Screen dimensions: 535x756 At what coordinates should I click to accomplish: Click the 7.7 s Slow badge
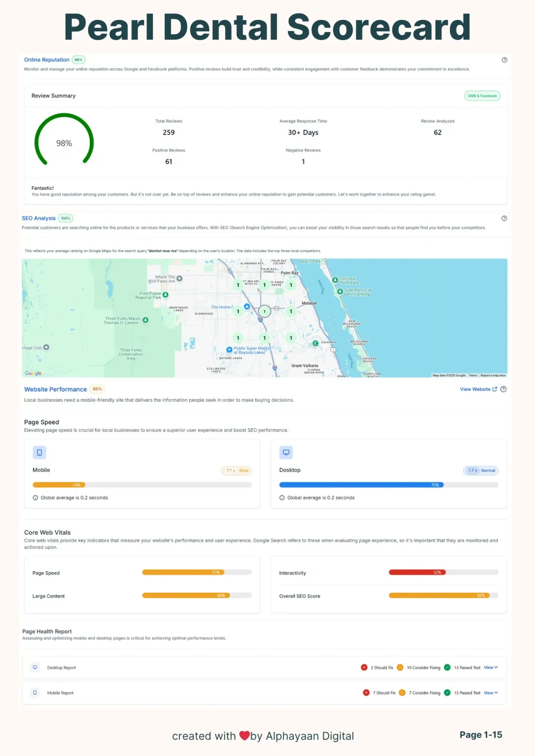pyautogui.click(x=237, y=470)
